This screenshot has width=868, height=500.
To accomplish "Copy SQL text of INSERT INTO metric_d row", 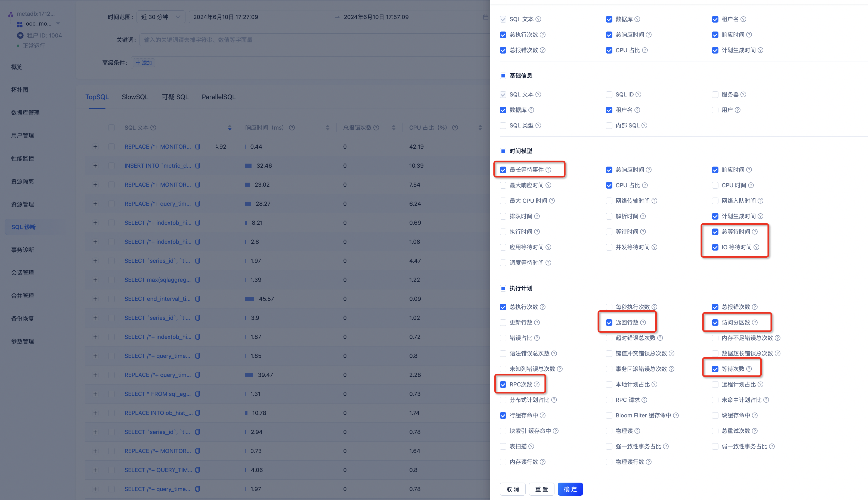I will tap(198, 166).
